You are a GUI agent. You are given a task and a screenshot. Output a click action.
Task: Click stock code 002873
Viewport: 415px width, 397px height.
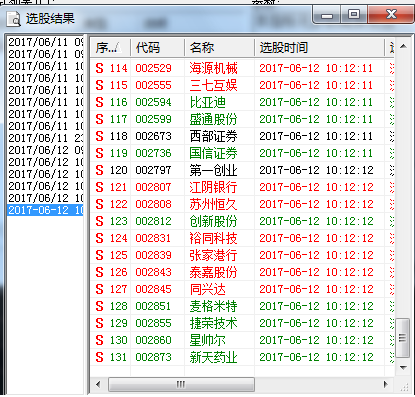153,357
